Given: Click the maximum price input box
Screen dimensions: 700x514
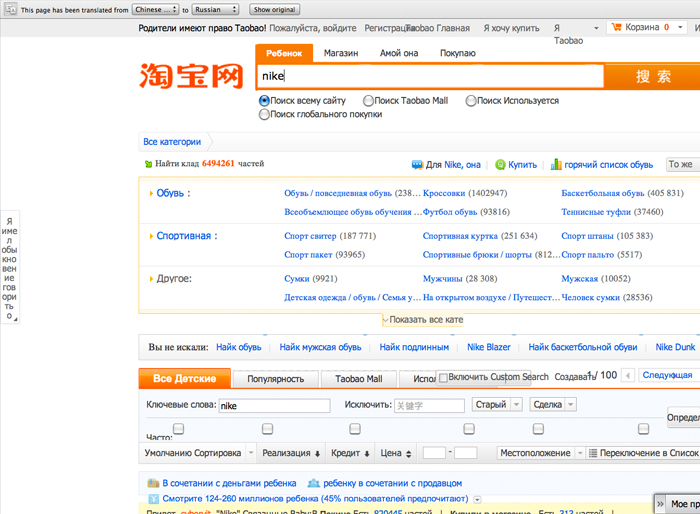Looking at the screenshot, I should 466,453.
